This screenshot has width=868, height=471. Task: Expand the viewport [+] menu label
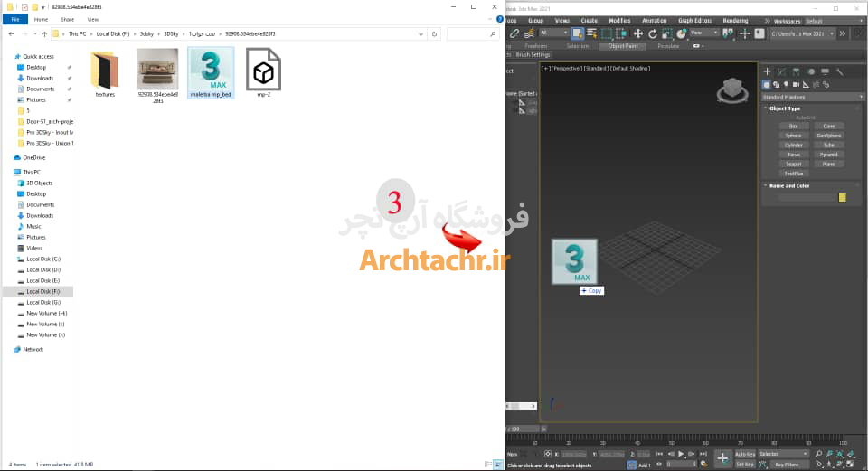545,69
